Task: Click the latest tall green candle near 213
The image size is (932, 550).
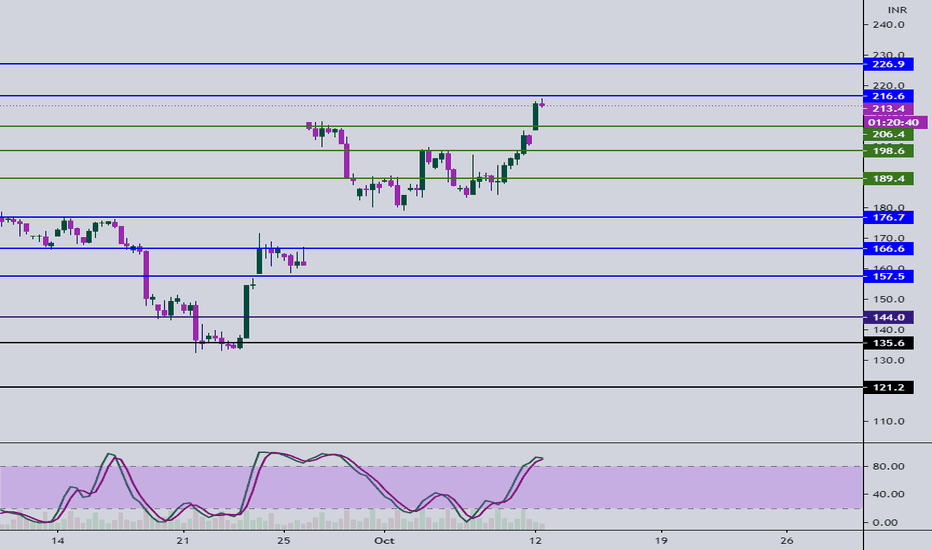Action: coord(536,116)
